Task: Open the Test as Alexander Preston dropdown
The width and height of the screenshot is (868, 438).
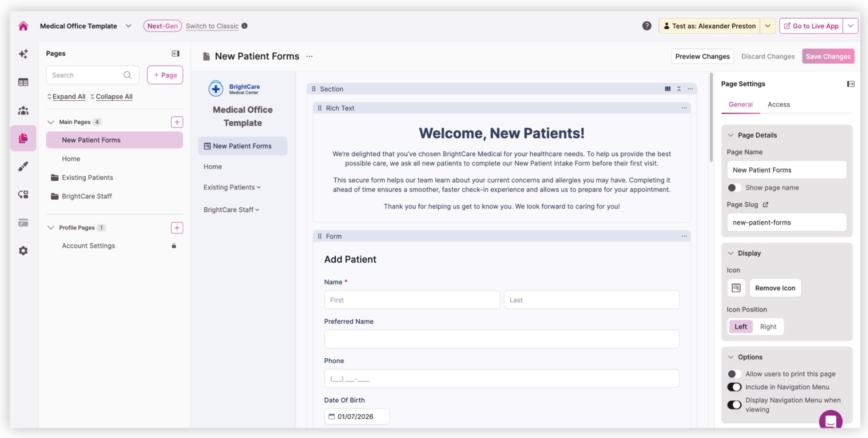Action: 768,26
